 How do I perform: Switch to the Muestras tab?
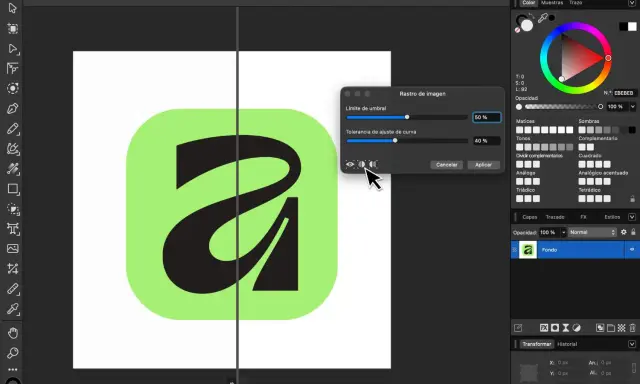[552, 3]
